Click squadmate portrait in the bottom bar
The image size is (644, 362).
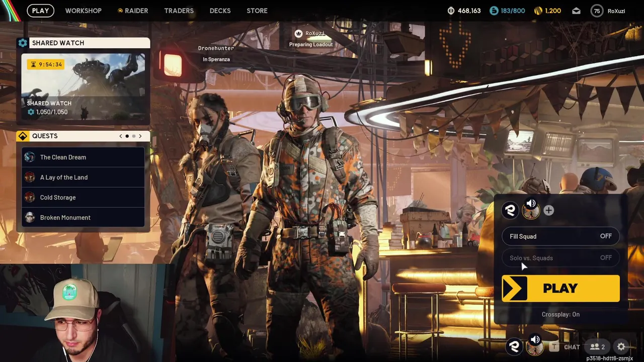[x=535, y=348]
